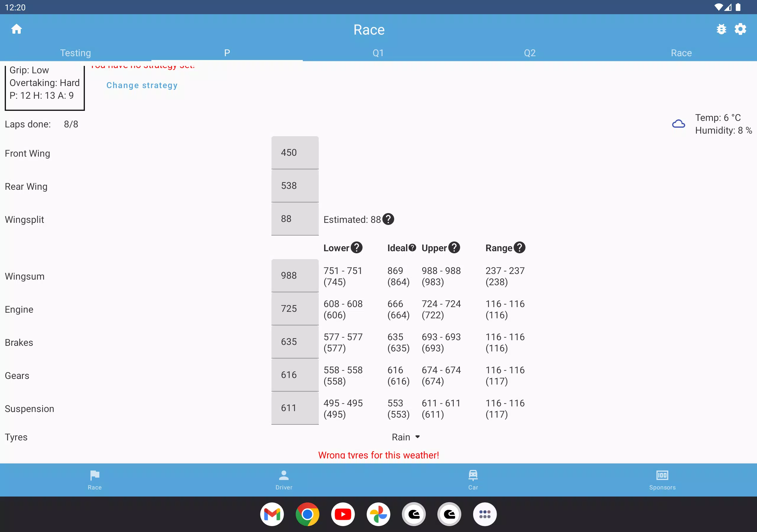This screenshot has height=532, width=757.
Task: Edit the Wingsum value 988
Action: [x=295, y=275]
